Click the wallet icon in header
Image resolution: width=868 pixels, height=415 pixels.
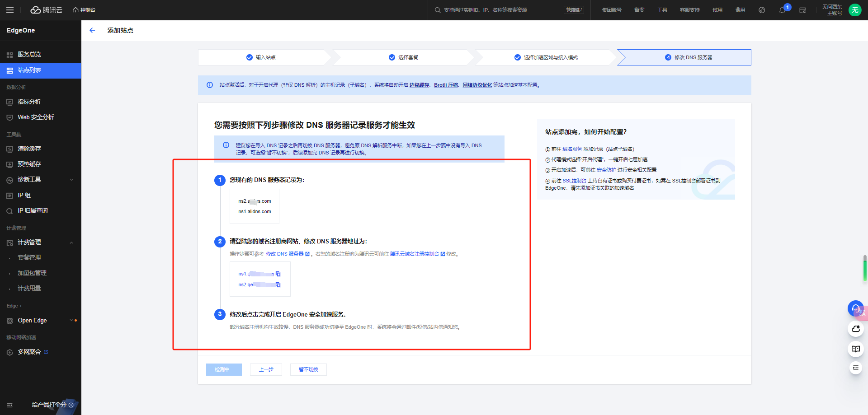click(802, 10)
